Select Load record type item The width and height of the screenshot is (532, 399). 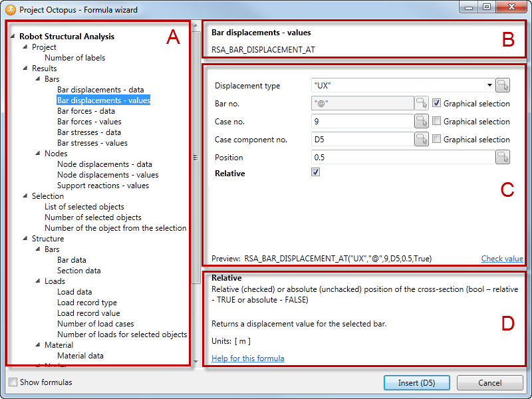[87, 303]
